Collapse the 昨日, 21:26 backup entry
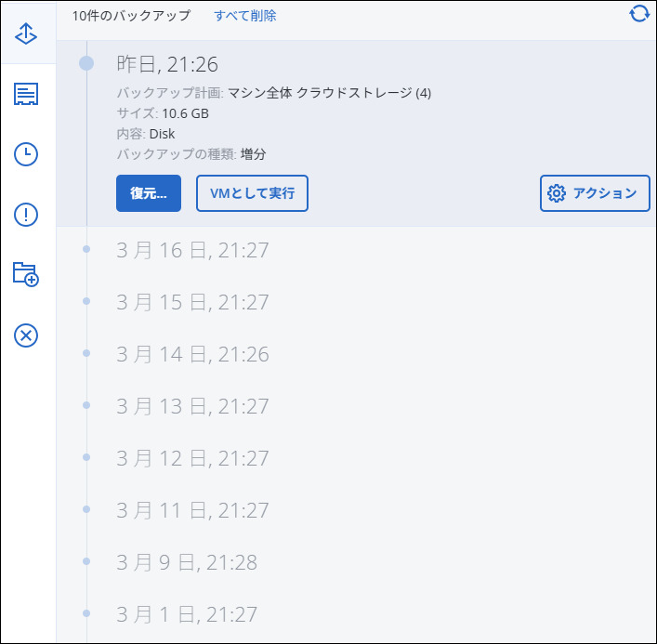 click(x=167, y=64)
